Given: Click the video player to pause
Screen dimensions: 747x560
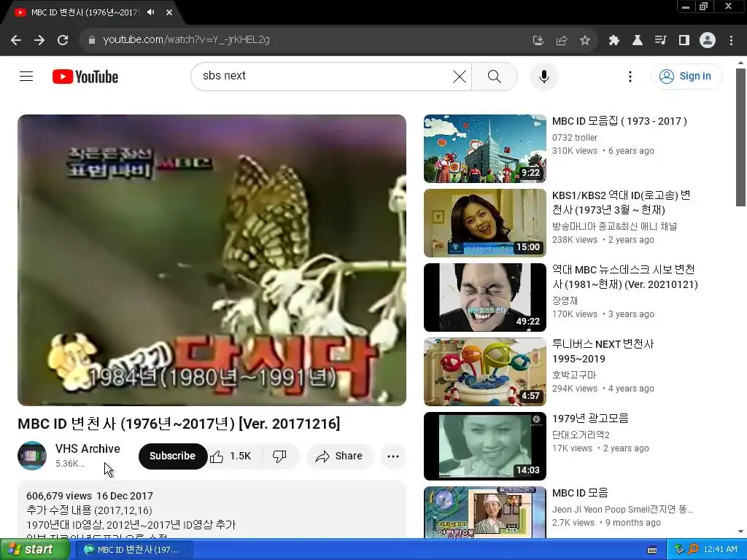Looking at the screenshot, I should pos(212,260).
